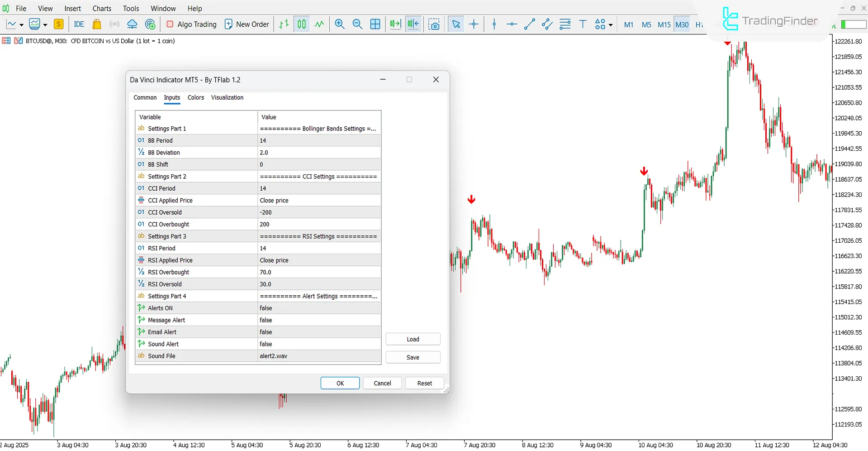
Task: Insert text using the Text tool
Action: [x=583, y=24]
